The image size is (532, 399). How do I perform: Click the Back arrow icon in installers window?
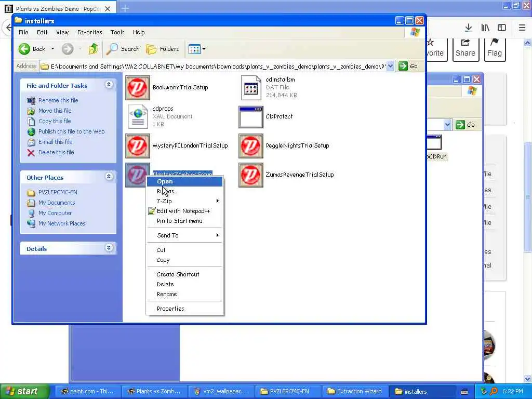pyautogui.click(x=24, y=49)
